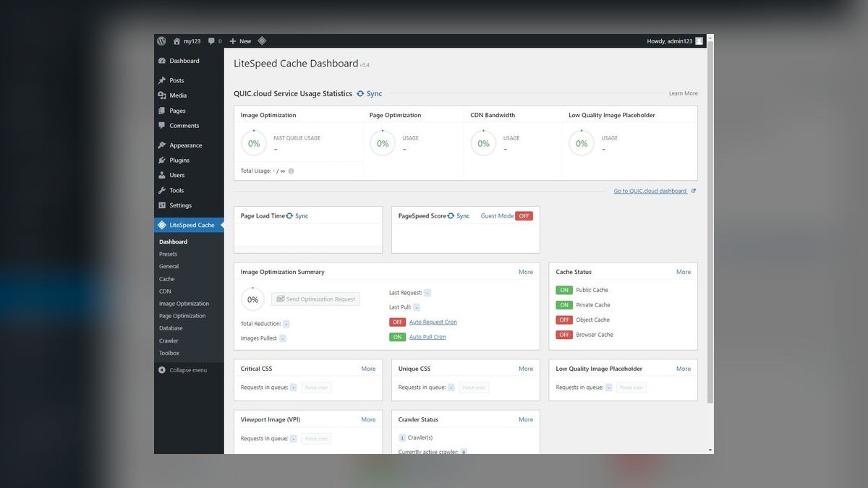This screenshot has height=488, width=868.
Task: Open the Pages menu item
Action: (x=177, y=111)
